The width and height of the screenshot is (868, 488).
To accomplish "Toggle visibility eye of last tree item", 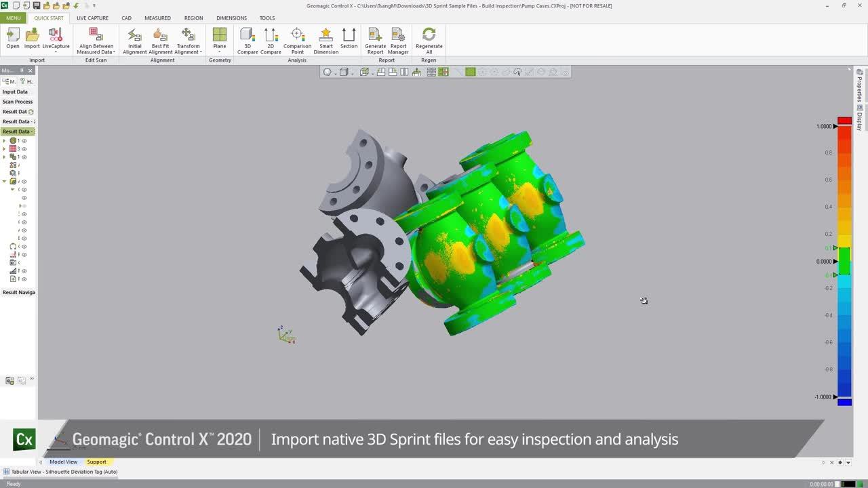I will point(24,279).
